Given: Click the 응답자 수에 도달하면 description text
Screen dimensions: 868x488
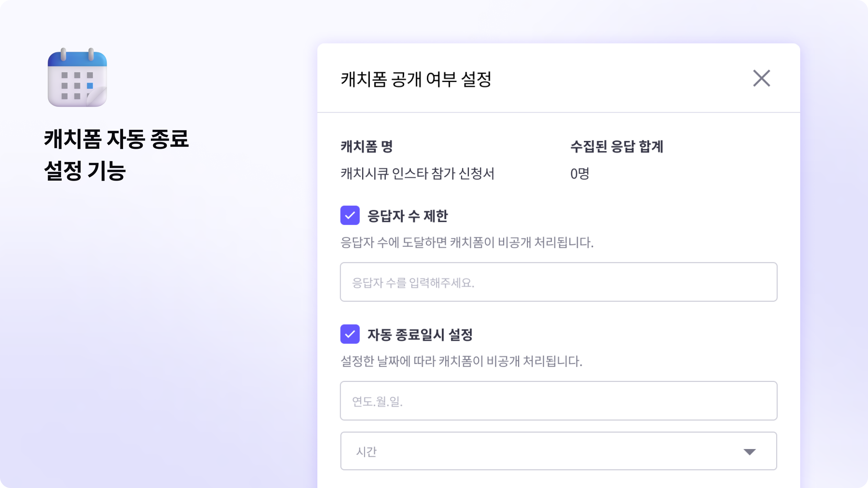Looking at the screenshot, I should [467, 242].
